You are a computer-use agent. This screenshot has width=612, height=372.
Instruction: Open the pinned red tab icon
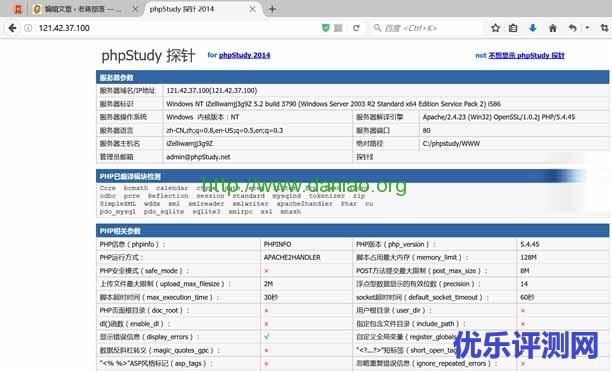pos(18,9)
